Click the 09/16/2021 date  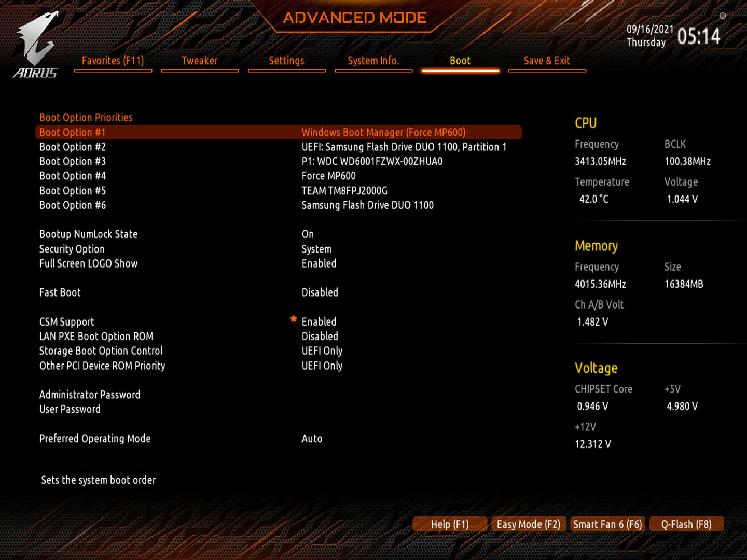pyautogui.click(x=650, y=30)
